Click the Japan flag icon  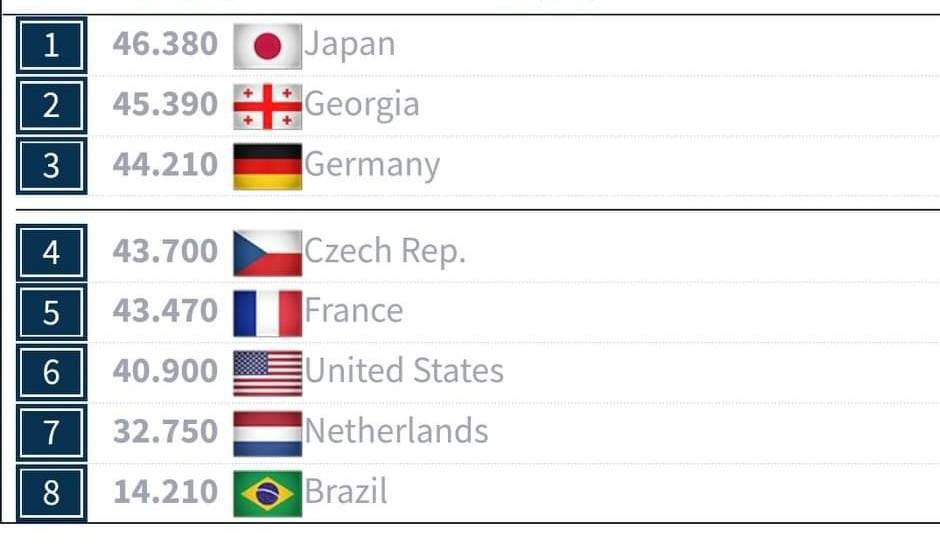point(267,46)
